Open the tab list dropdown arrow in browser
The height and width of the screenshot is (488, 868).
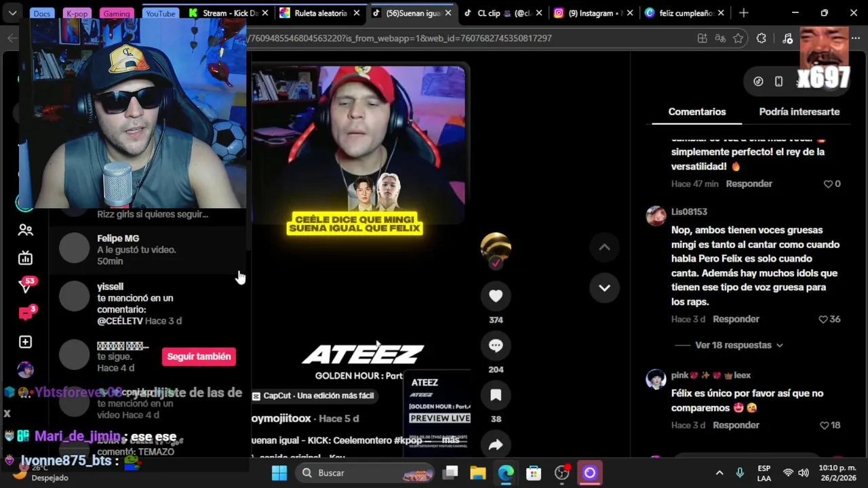[x=12, y=13]
